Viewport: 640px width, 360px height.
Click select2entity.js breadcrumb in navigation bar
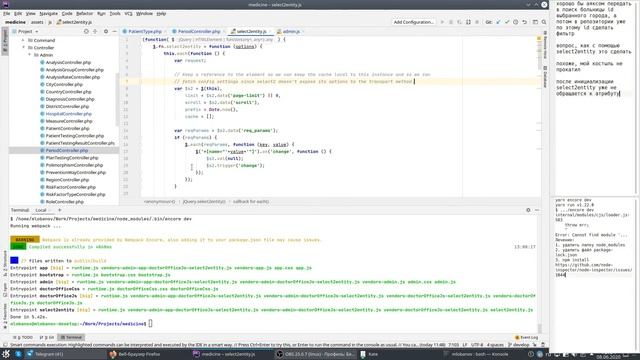point(74,22)
